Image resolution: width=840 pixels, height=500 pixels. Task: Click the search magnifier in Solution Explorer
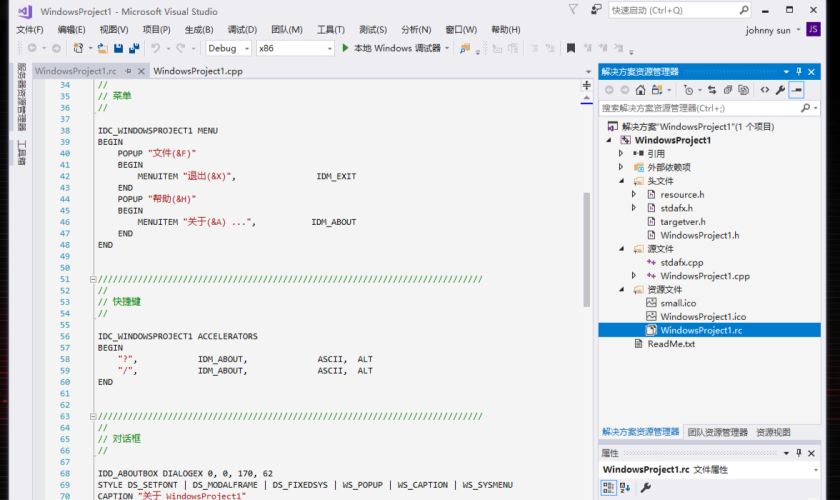pyautogui.click(x=805, y=108)
